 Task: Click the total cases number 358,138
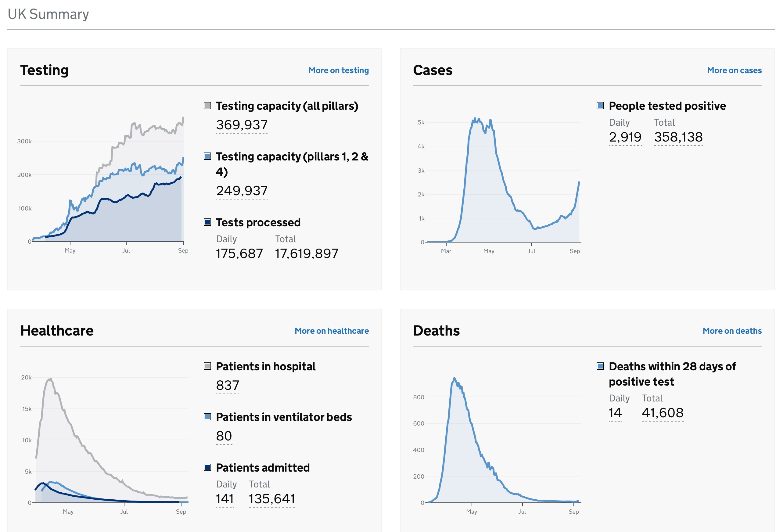tap(678, 137)
